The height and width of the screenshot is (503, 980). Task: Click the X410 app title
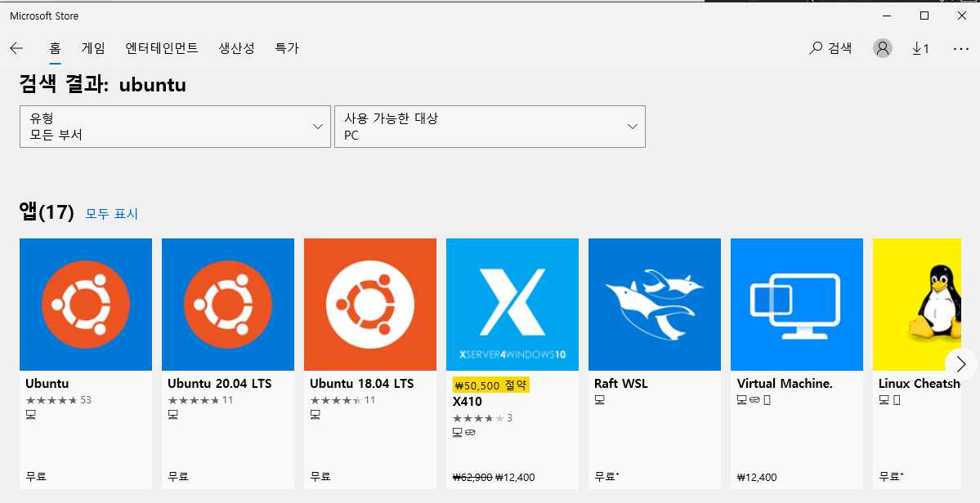click(468, 401)
